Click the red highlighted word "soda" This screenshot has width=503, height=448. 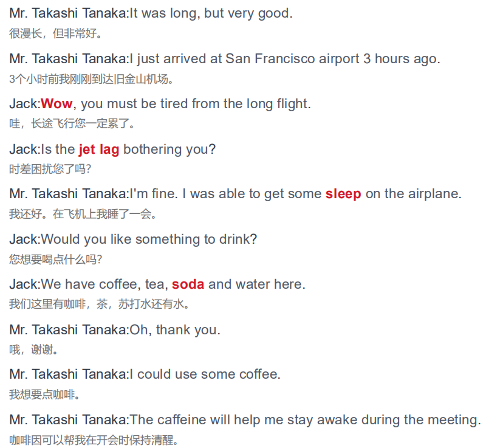(188, 284)
